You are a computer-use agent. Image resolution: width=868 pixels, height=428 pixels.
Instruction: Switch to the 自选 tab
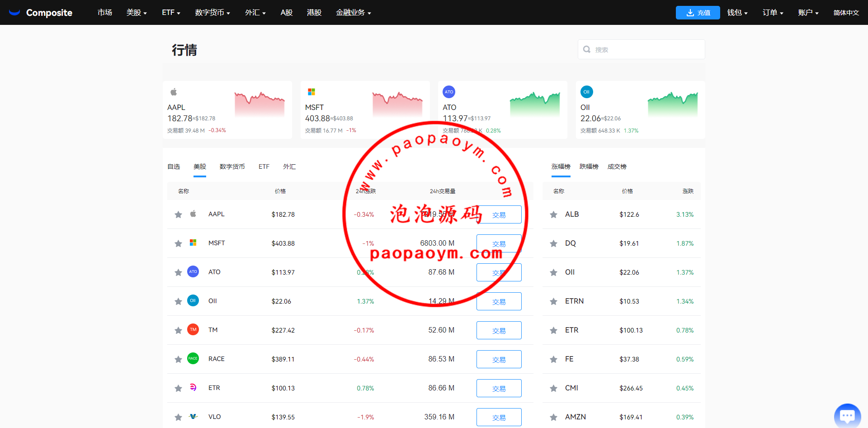[x=174, y=167]
